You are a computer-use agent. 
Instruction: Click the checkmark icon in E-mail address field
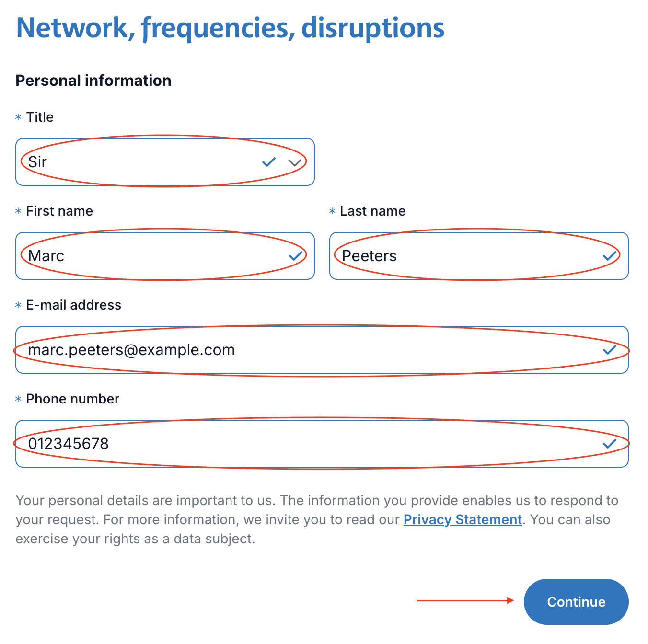(x=610, y=350)
